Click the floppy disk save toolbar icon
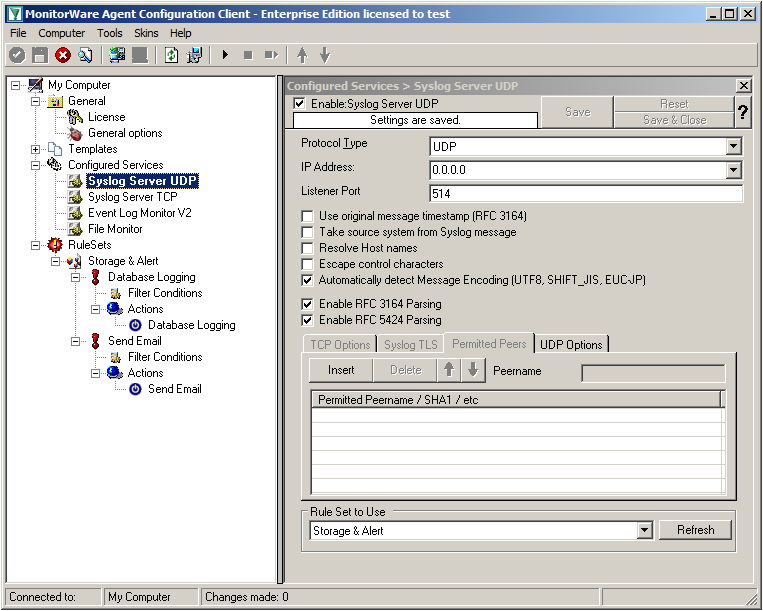This screenshot has height=611, width=763. pyautogui.click(x=40, y=55)
